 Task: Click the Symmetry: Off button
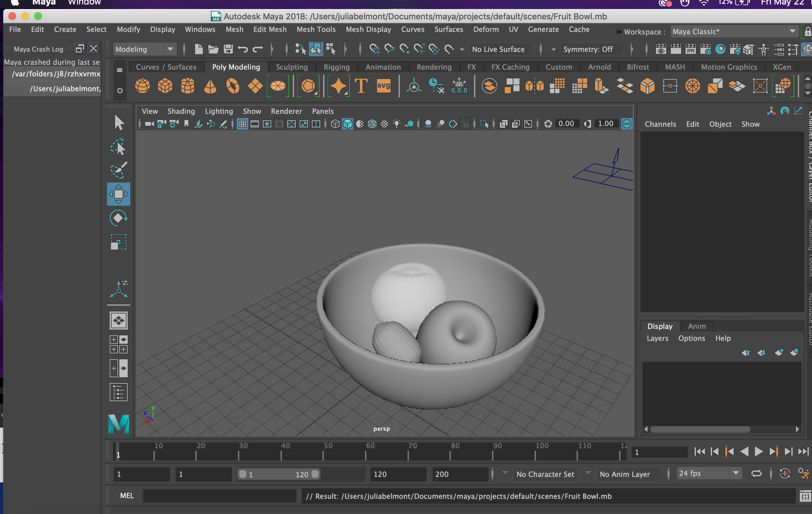pos(588,49)
